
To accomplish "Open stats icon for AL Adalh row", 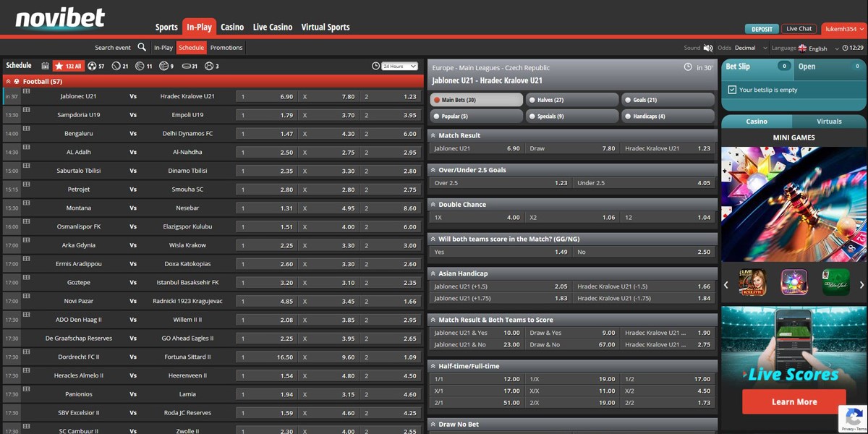I will coord(27,148).
